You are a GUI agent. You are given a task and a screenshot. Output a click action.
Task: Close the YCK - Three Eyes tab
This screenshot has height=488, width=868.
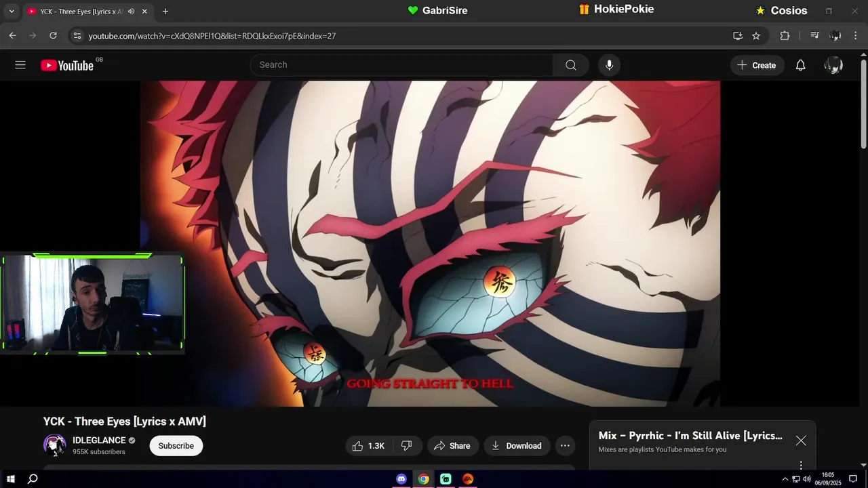pos(144,12)
